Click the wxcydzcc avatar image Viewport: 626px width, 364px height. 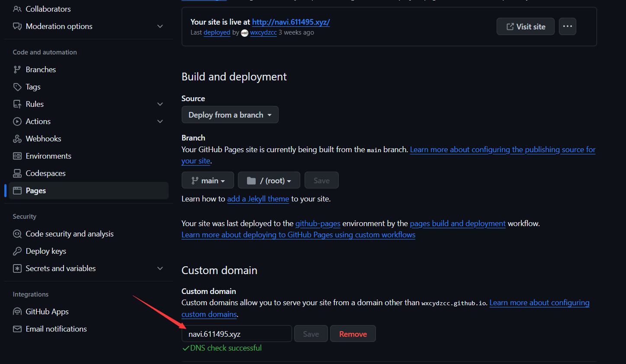[x=244, y=33]
